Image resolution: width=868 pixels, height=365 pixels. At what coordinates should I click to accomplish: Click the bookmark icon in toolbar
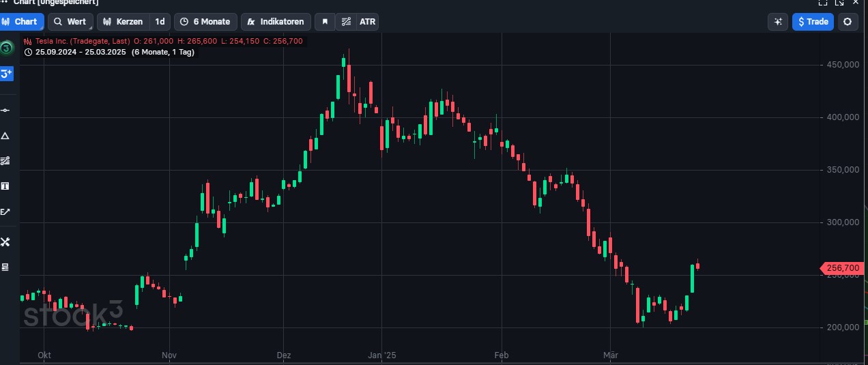coord(325,22)
